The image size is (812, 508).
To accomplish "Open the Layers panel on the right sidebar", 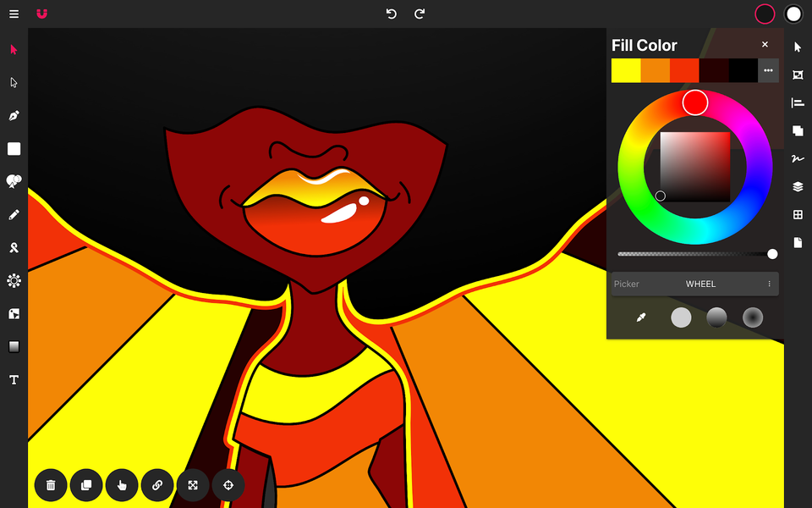I will pos(797,186).
